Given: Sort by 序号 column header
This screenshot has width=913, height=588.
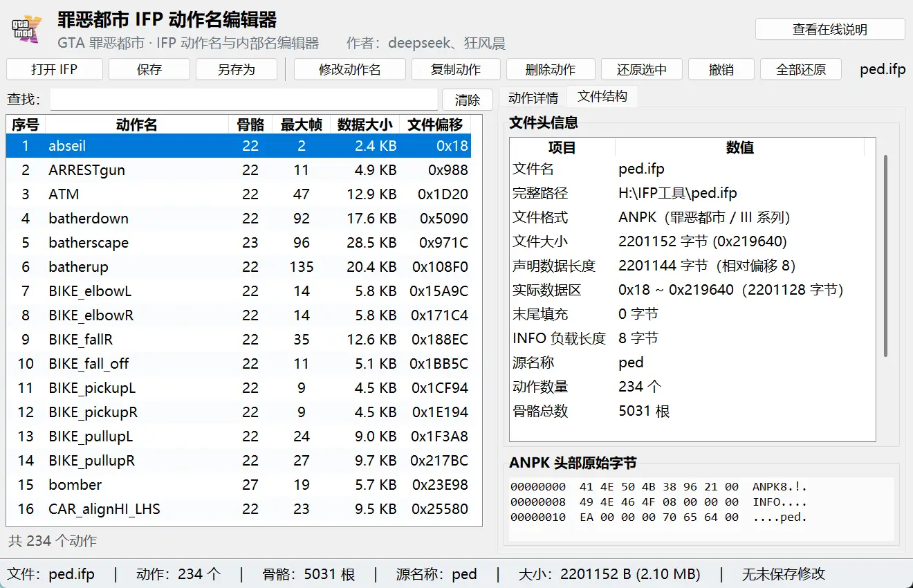Looking at the screenshot, I should click(26, 125).
